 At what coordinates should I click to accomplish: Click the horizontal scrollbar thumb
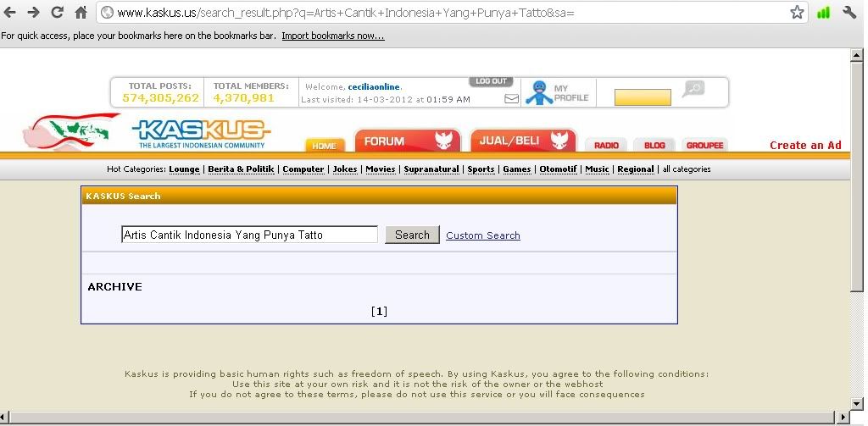point(420,418)
